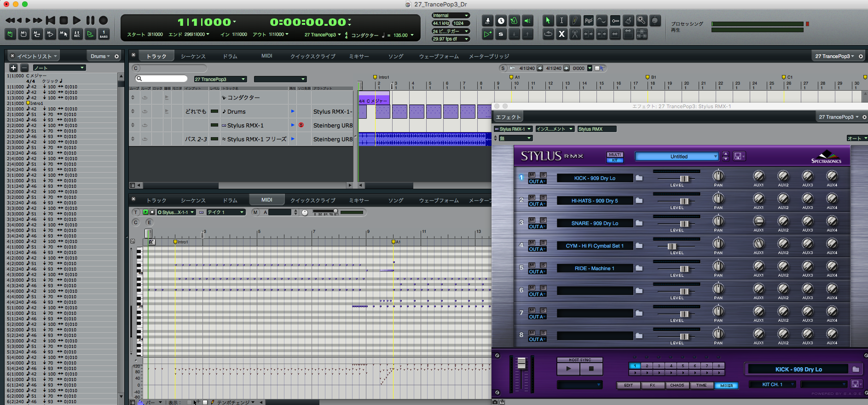Image resolution: width=868 pixels, height=405 pixels.
Task: Toggle the audible mode speaker icon
Action: point(528,20)
